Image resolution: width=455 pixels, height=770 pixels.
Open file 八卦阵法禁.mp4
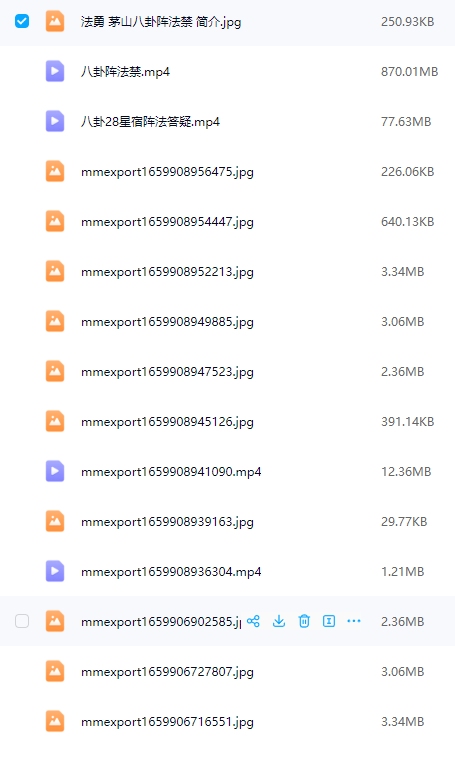(x=125, y=72)
